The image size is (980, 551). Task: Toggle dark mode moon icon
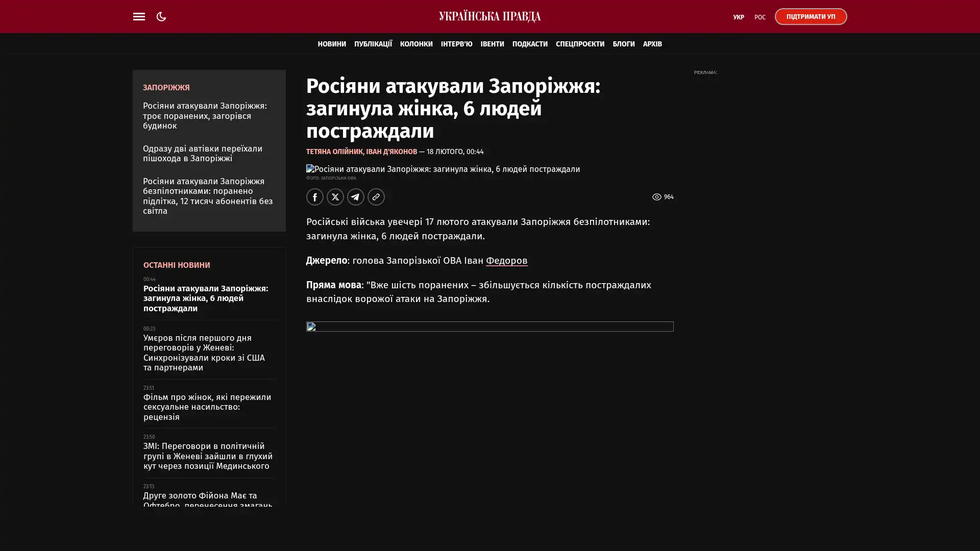point(161,16)
